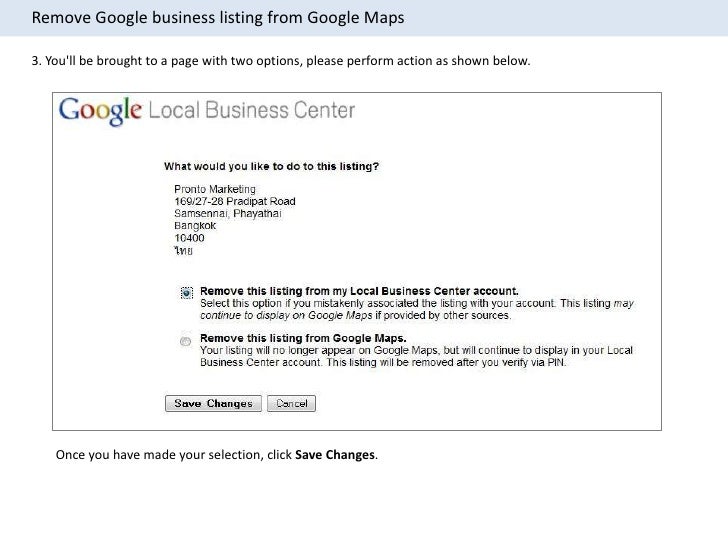Click the Local Business Center heading text
The width and height of the screenshot is (728, 546).
(x=252, y=110)
